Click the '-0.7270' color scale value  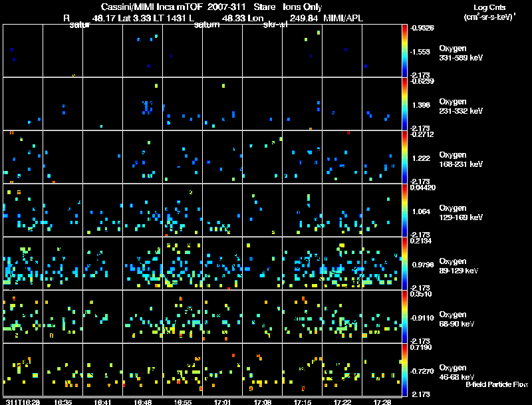(x=422, y=371)
